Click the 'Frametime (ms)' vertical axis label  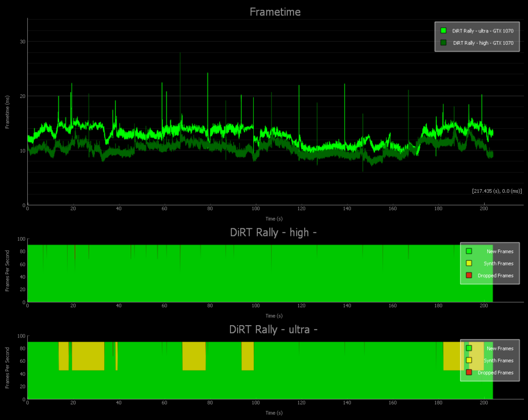pyautogui.click(x=7, y=111)
